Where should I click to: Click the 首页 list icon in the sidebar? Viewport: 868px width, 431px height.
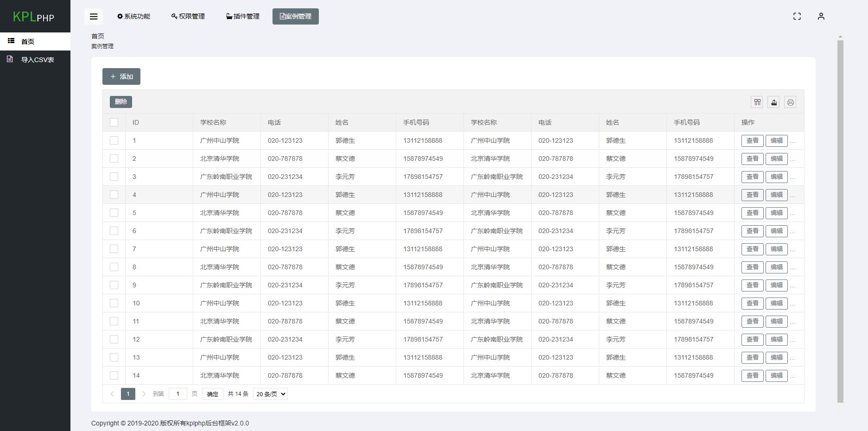[x=11, y=41]
